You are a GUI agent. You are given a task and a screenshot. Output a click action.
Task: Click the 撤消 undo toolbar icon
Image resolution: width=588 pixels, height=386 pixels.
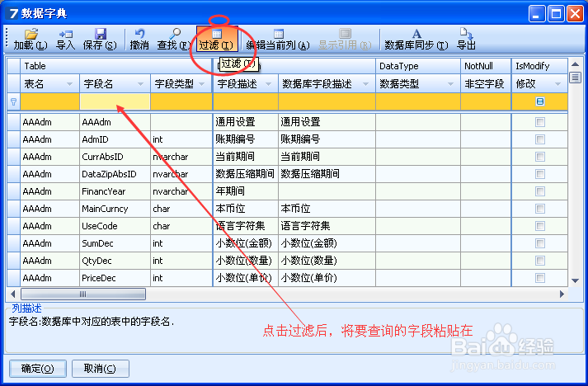(x=139, y=34)
